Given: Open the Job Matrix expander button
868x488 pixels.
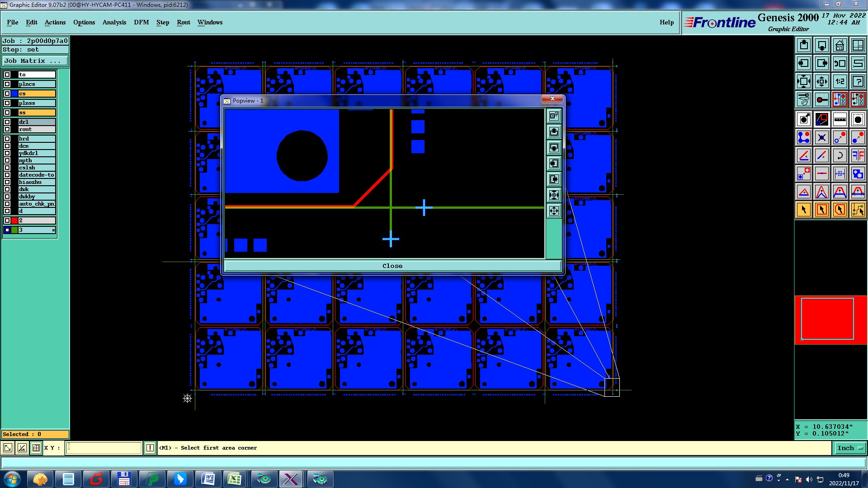Looking at the screenshot, I should pyautogui.click(x=35, y=61).
